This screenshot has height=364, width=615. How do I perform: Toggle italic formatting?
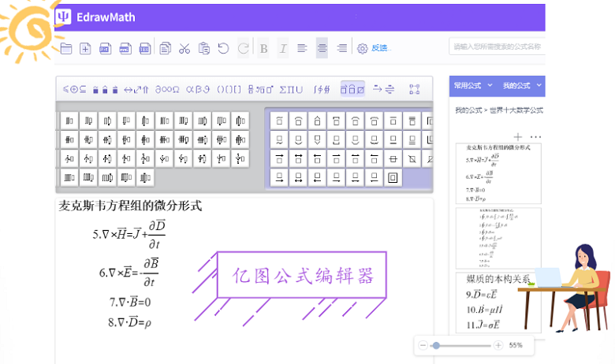point(283,48)
